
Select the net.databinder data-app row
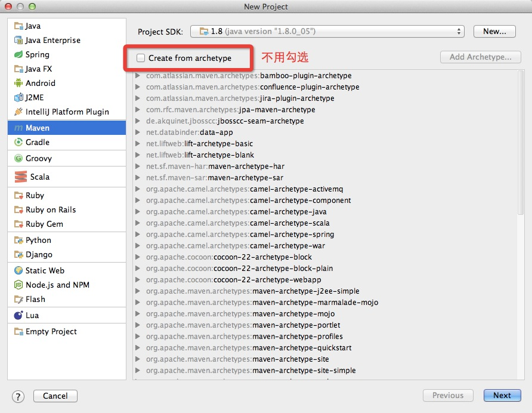[x=326, y=132]
